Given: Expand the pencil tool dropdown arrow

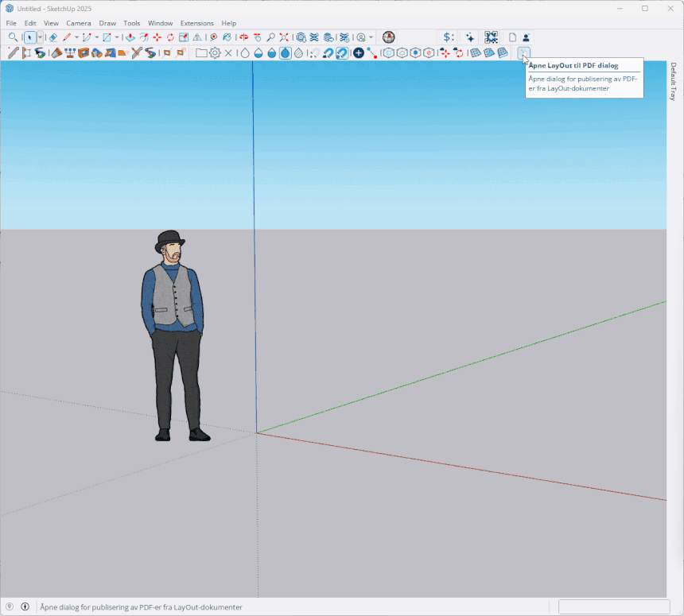Looking at the screenshot, I should tap(76, 37).
